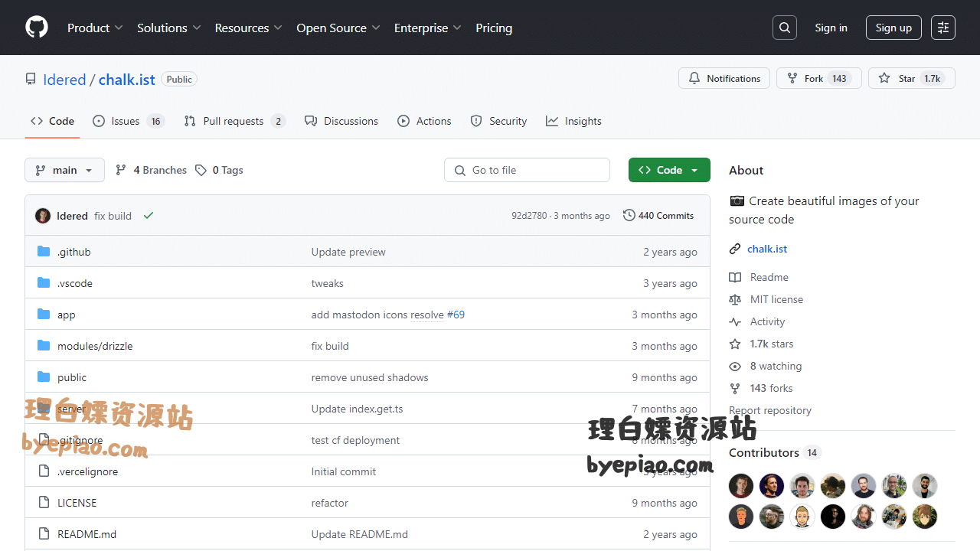Open the 'Update preview' commit message
This screenshot has height=551, width=980.
click(x=348, y=252)
